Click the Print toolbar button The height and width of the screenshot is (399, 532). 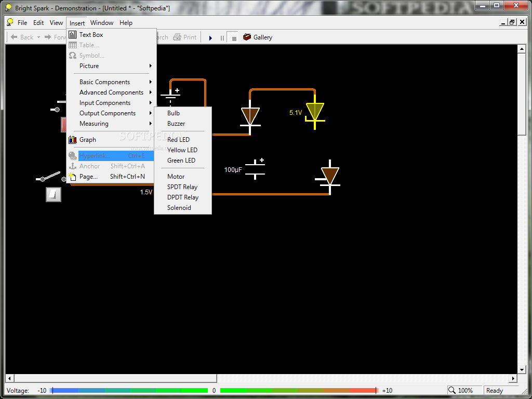coord(185,37)
